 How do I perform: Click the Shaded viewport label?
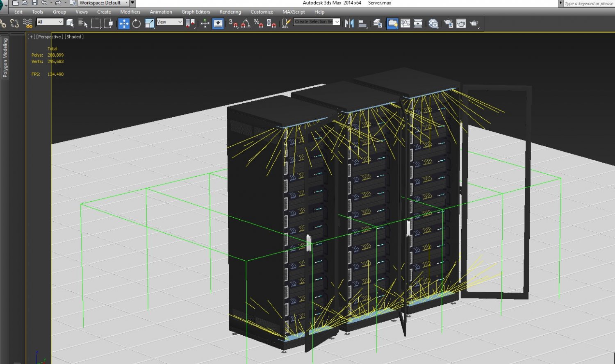[x=74, y=37]
